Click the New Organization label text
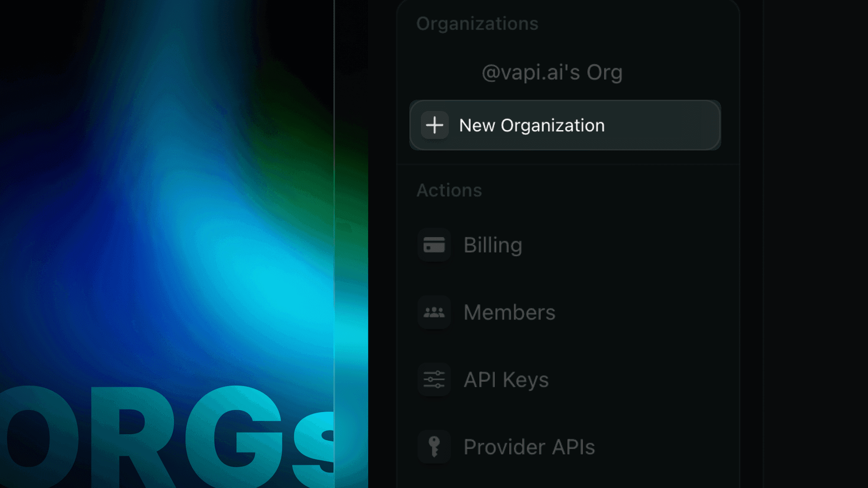This screenshot has width=868, height=488. point(532,125)
